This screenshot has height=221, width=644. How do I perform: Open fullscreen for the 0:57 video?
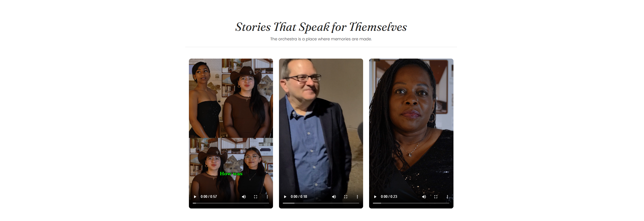click(256, 197)
